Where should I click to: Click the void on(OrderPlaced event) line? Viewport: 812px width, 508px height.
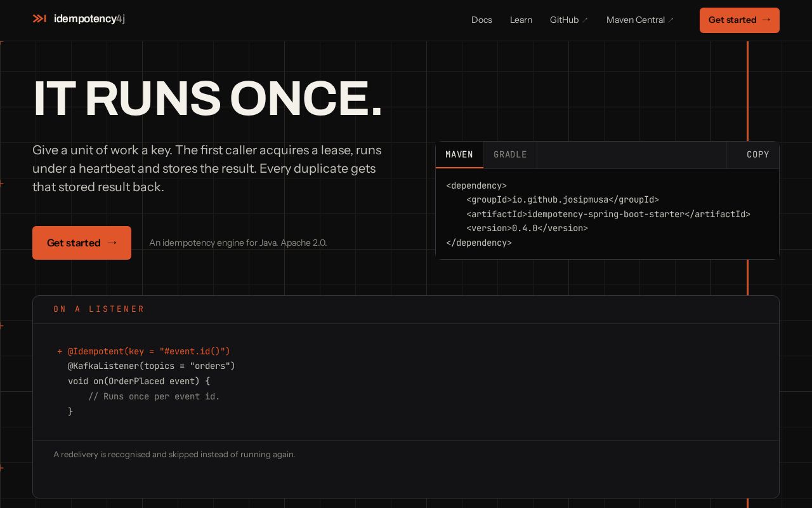[139, 382]
